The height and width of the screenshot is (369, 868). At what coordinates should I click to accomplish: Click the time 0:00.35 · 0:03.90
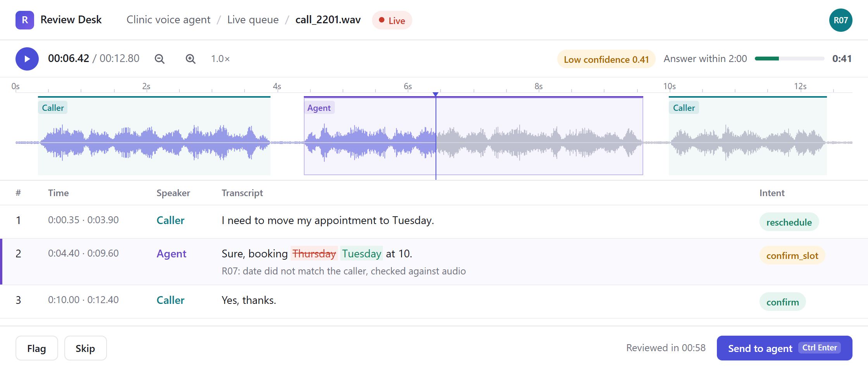[x=83, y=220]
